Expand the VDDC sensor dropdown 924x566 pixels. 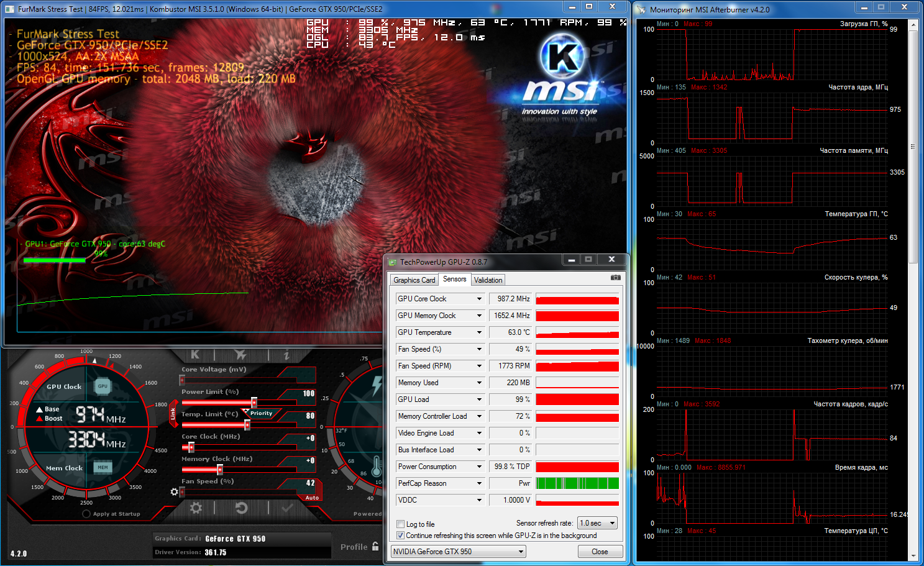tap(479, 500)
